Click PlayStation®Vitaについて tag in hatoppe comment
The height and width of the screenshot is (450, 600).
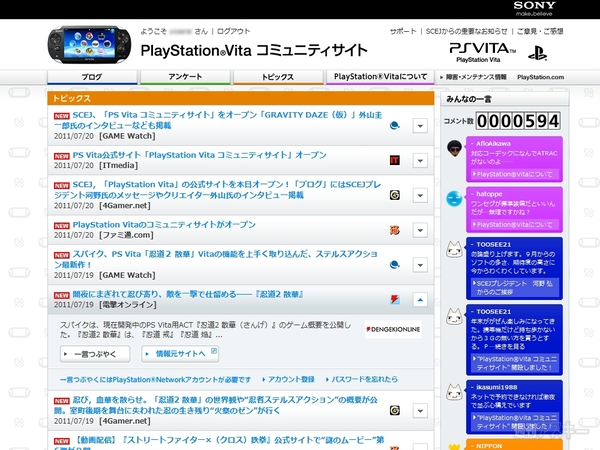[x=514, y=225]
